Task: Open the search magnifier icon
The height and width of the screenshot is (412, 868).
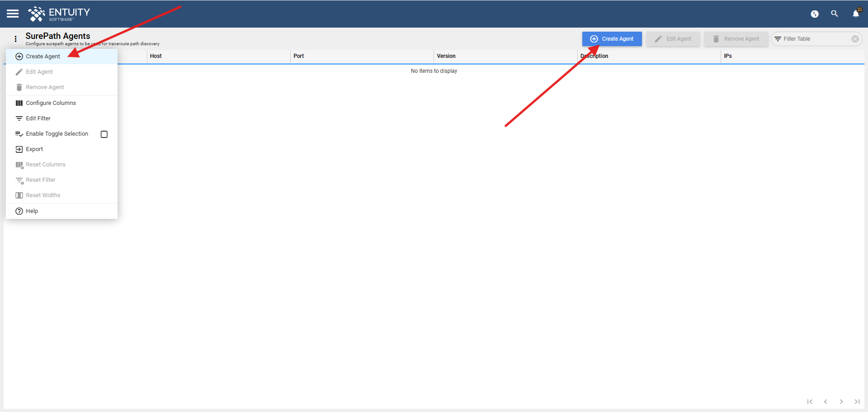Action: (835, 14)
